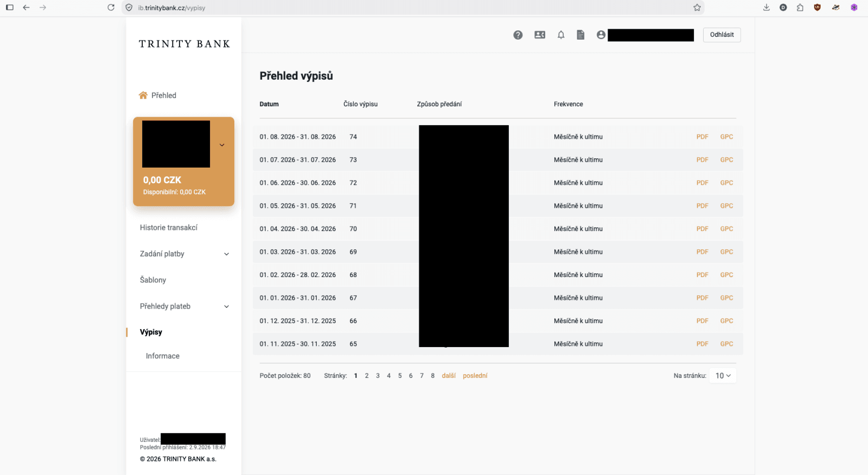
Task: Download GPC for statement number 71
Action: [727, 206]
